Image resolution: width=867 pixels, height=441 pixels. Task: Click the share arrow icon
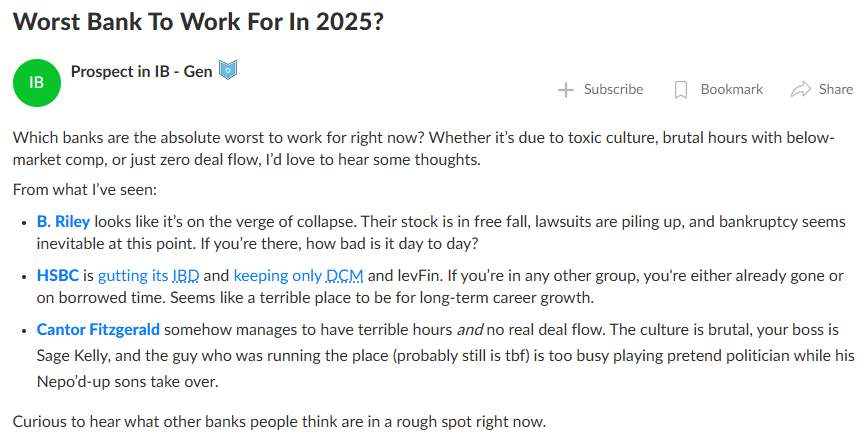click(x=801, y=89)
